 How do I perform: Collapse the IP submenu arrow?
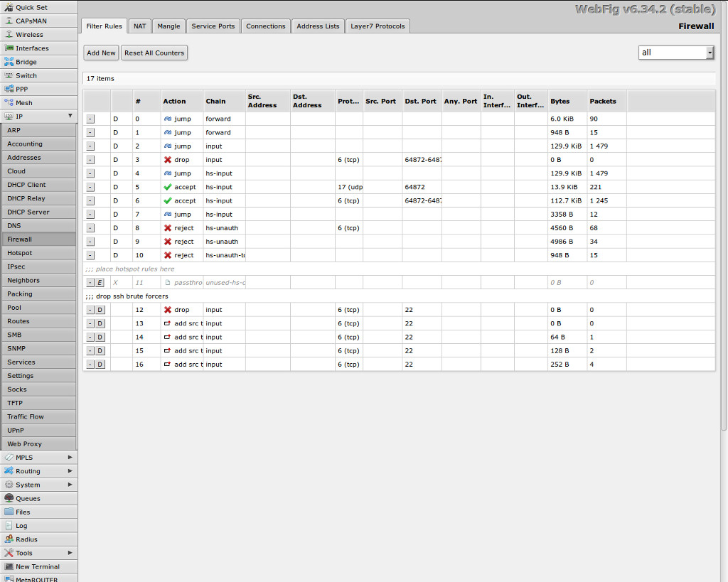[70, 116]
